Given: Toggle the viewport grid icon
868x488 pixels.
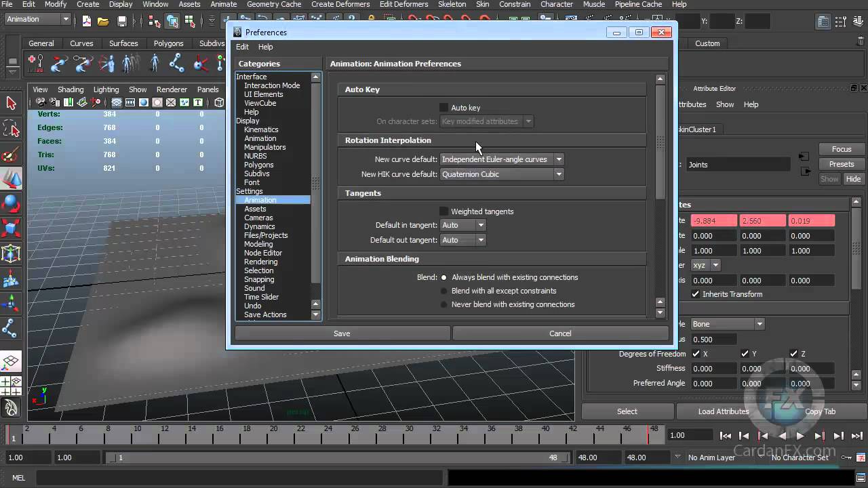Looking at the screenshot, I should (117, 102).
